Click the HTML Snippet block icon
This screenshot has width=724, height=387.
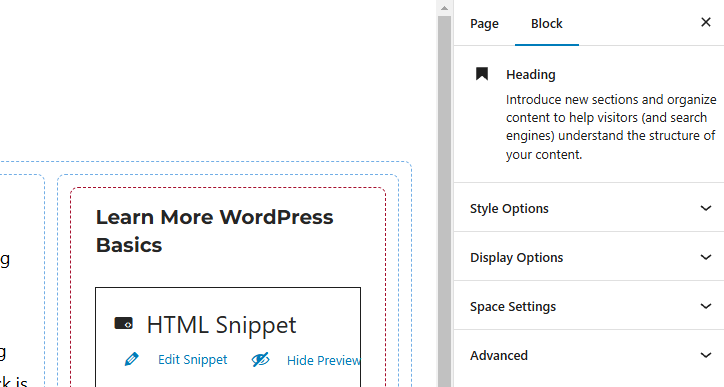pyautogui.click(x=124, y=323)
